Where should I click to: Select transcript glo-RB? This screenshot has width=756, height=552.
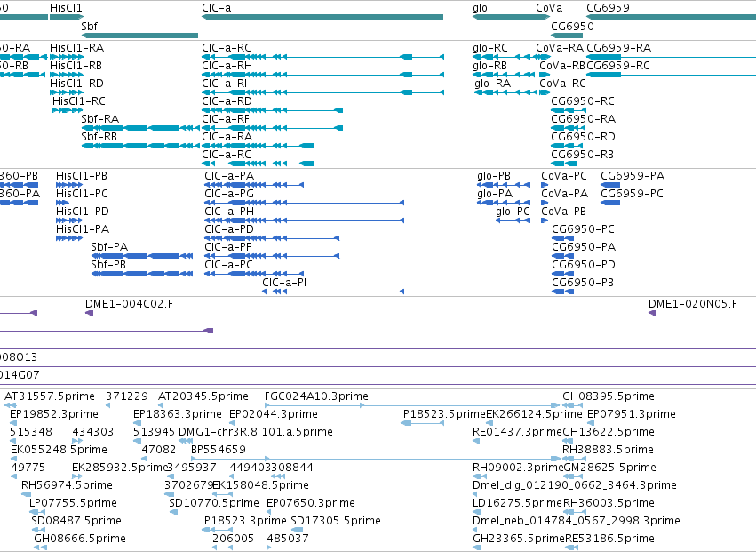coord(505,75)
